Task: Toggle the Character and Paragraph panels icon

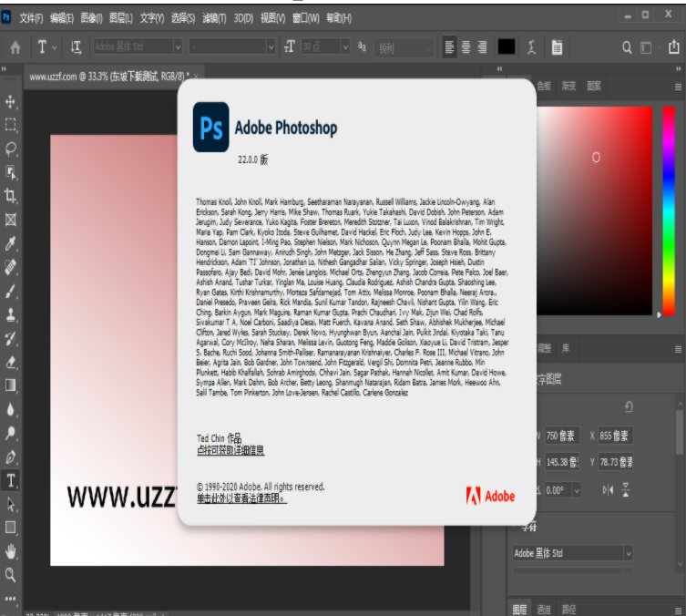Action: pos(557,46)
